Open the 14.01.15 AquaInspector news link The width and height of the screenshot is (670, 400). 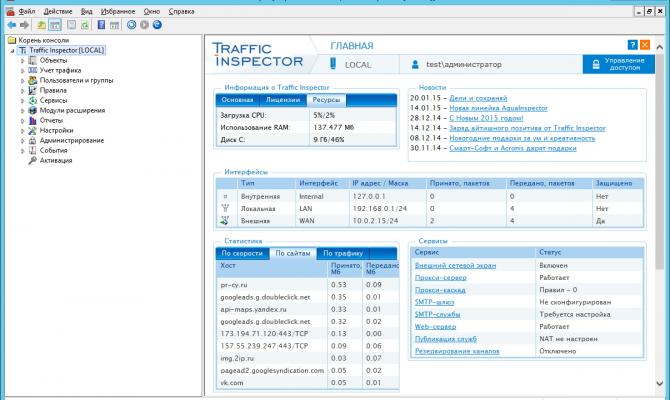(498, 108)
